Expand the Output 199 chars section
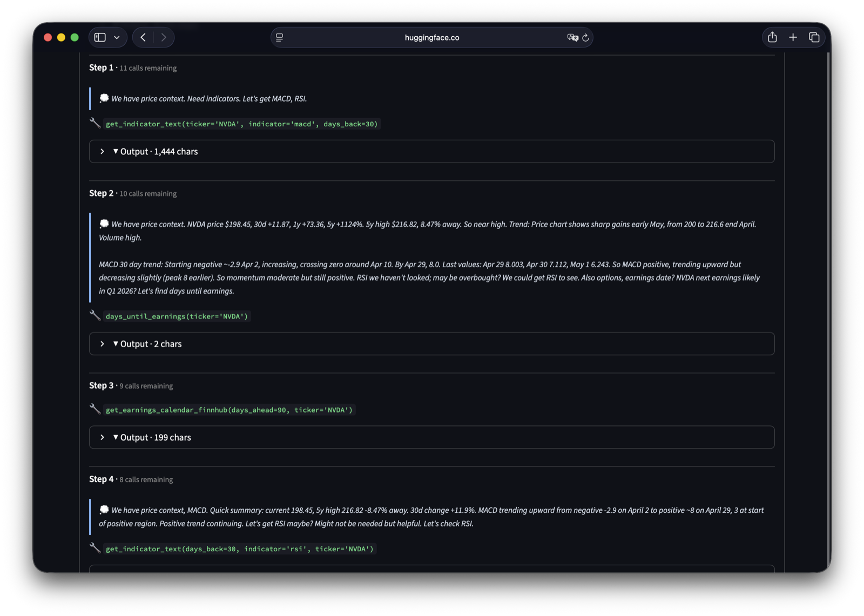 [431, 437]
